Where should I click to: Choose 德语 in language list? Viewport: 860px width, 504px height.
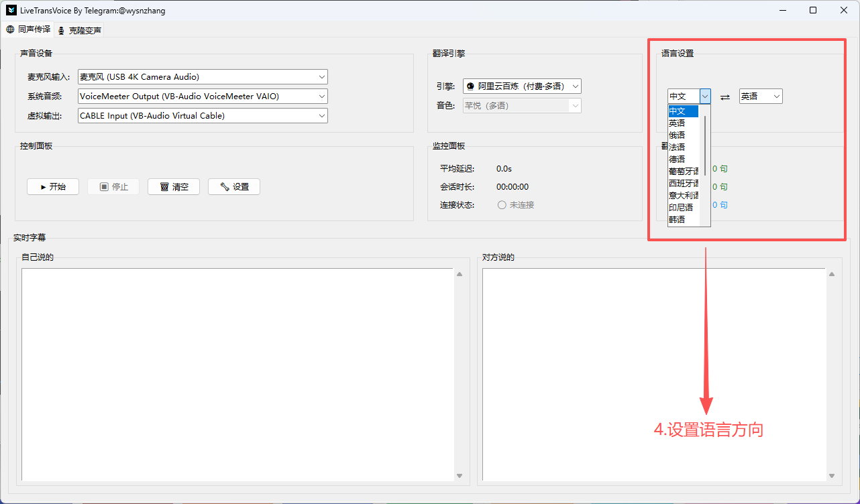(x=684, y=160)
